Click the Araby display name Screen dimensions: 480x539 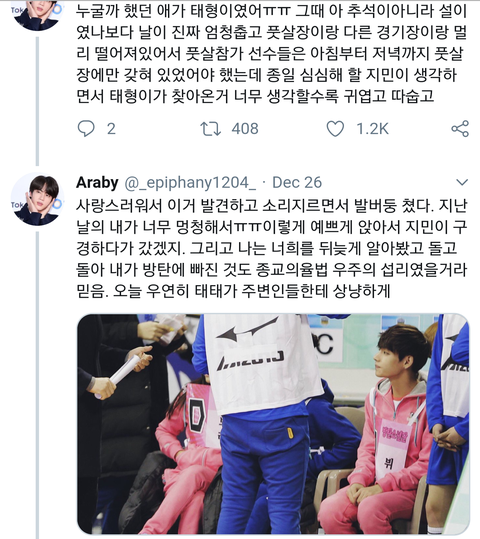[97, 182]
